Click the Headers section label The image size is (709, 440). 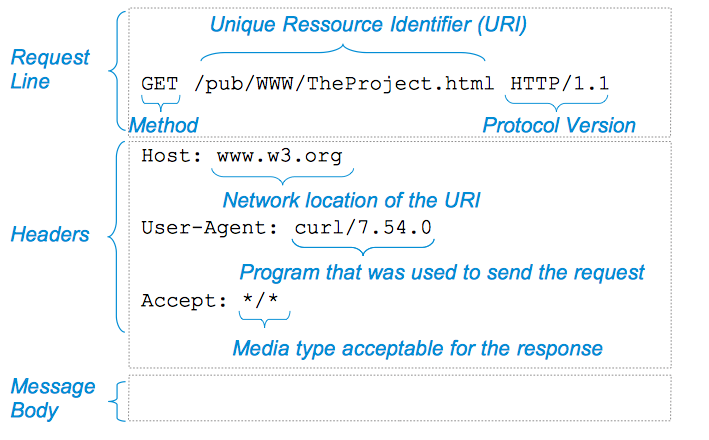(50, 235)
